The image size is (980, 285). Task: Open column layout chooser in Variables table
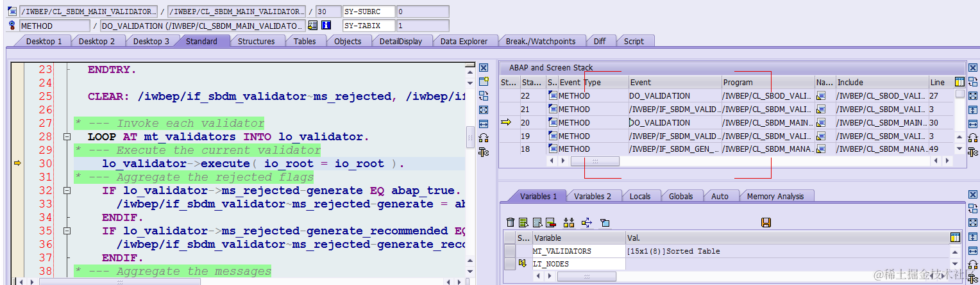955,238
